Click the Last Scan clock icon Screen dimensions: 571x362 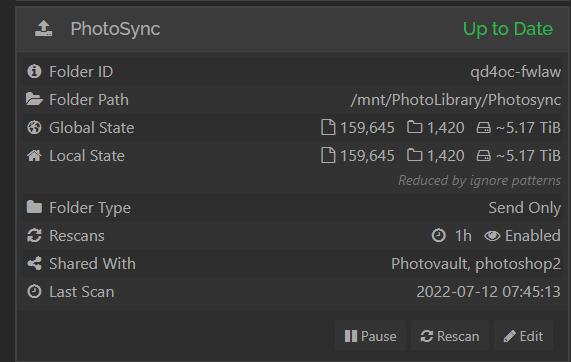34,291
